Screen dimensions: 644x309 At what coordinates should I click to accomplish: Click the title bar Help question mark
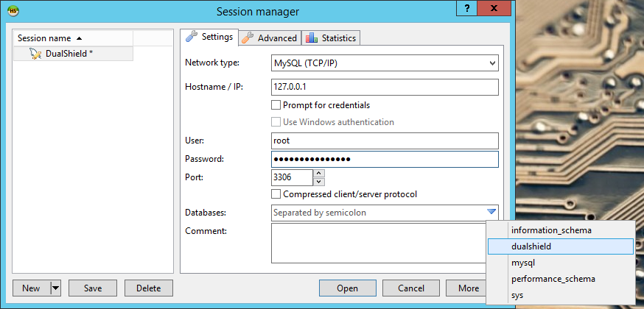[466, 8]
